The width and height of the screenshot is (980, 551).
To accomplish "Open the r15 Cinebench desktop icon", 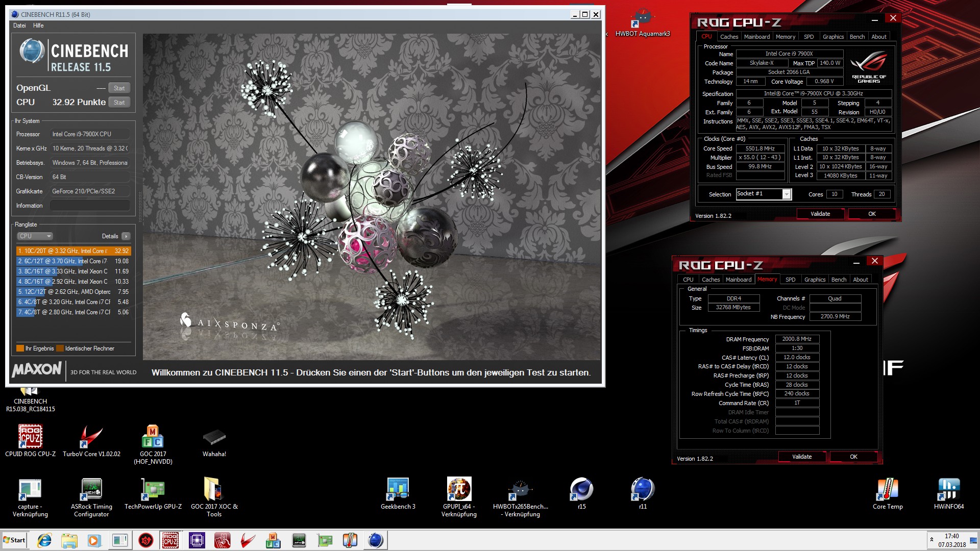I will 581,493.
